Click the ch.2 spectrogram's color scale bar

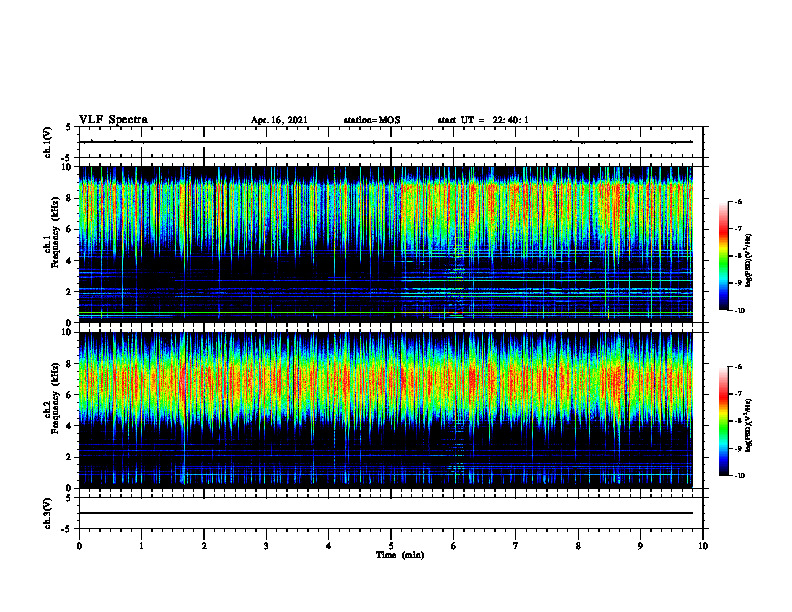tap(723, 421)
